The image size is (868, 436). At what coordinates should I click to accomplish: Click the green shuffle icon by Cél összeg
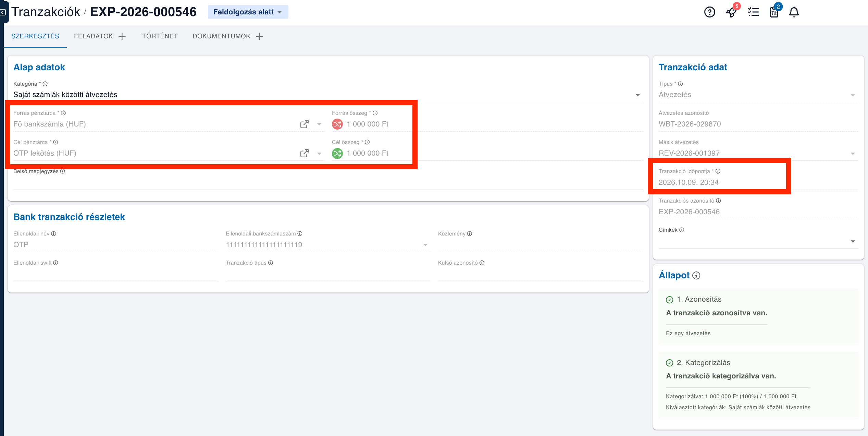click(337, 153)
